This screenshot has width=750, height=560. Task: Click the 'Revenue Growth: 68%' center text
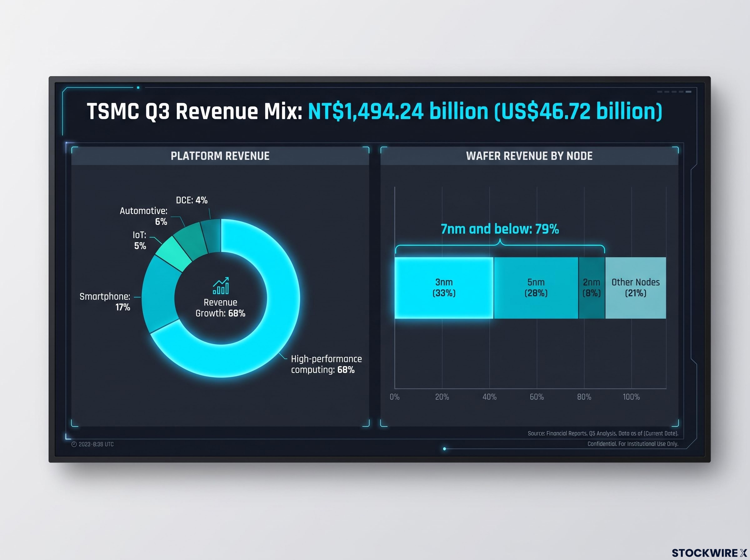pos(220,308)
